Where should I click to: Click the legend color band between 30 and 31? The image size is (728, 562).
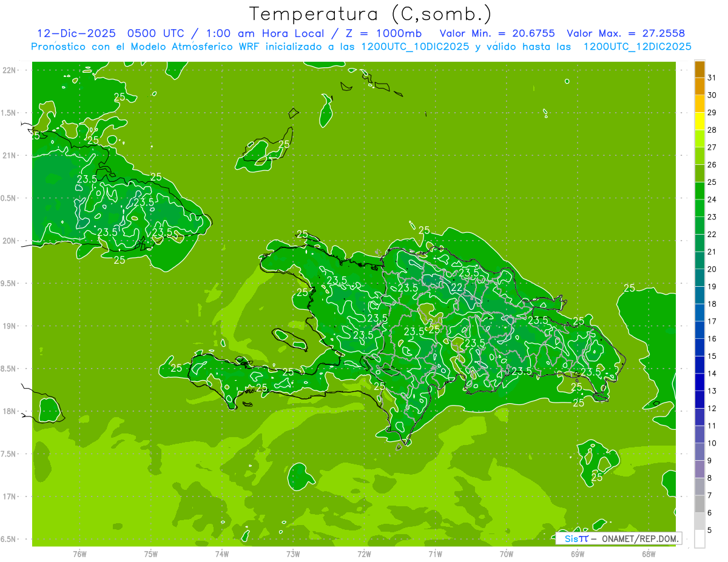tap(699, 86)
